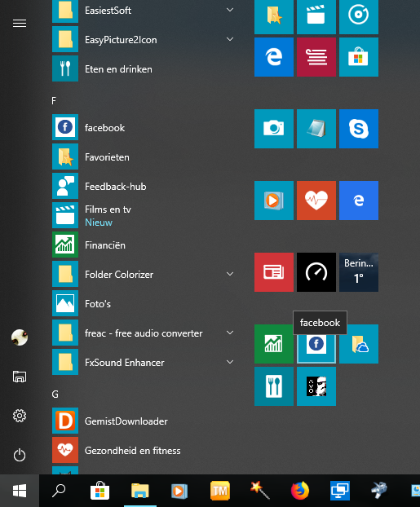The height and width of the screenshot is (507, 420).
Task: Click the G letter header
Action: click(55, 395)
